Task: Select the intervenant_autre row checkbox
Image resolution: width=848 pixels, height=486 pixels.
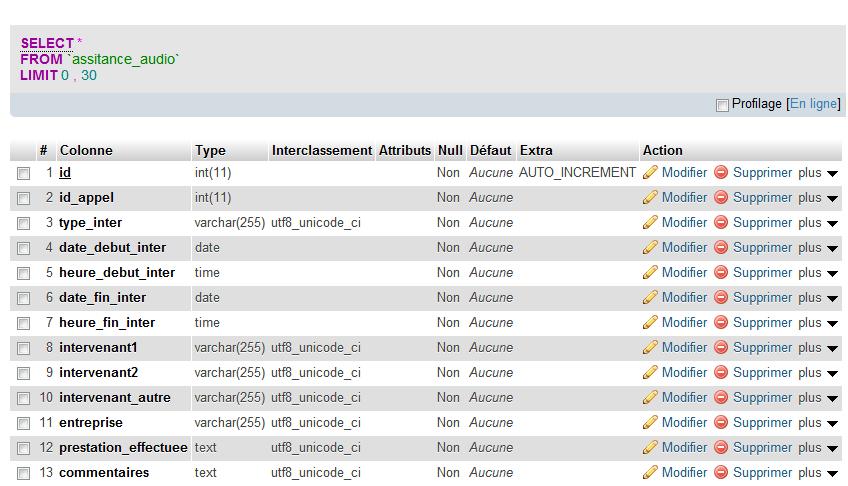Action: [x=23, y=398]
